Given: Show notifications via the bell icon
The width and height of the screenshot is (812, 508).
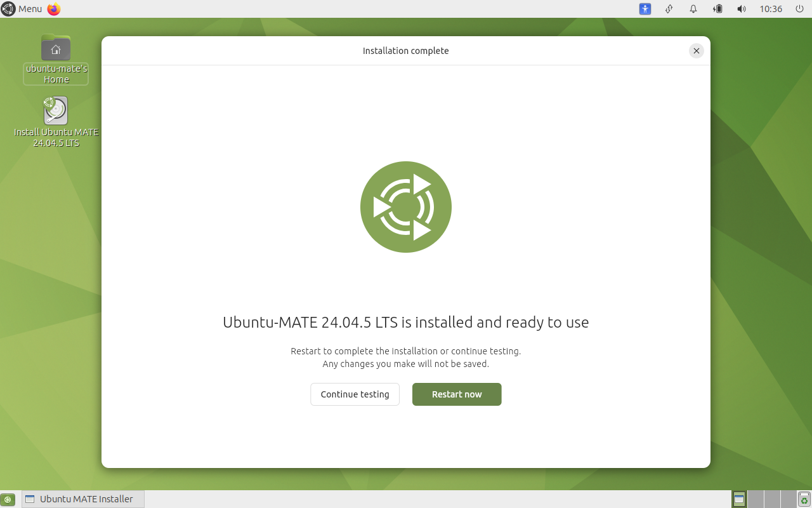Looking at the screenshot, I should pos(693,9).
